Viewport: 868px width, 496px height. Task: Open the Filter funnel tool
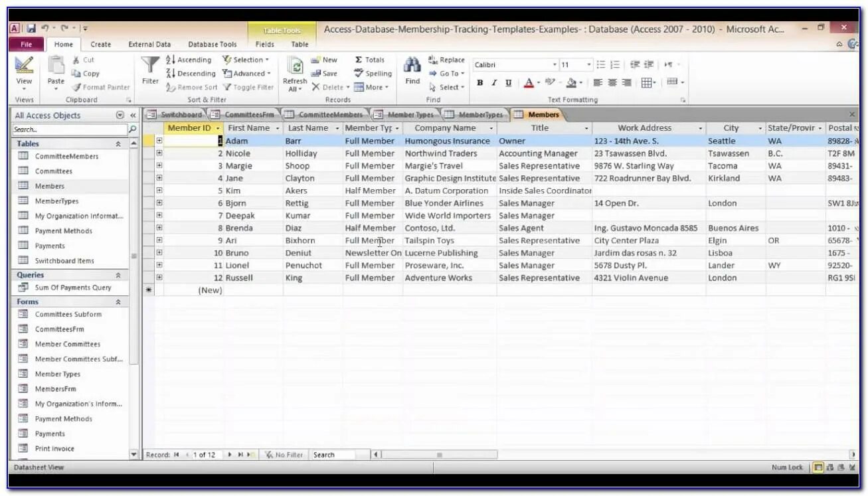tap(150, 70)
